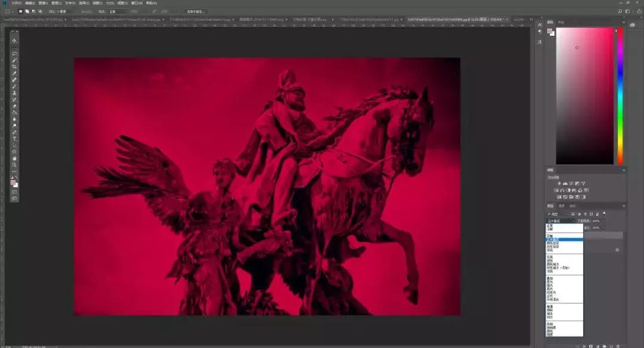The image size is (644, 348).
Task: Pick a color in the Color panel field
Action: [584, 96]
